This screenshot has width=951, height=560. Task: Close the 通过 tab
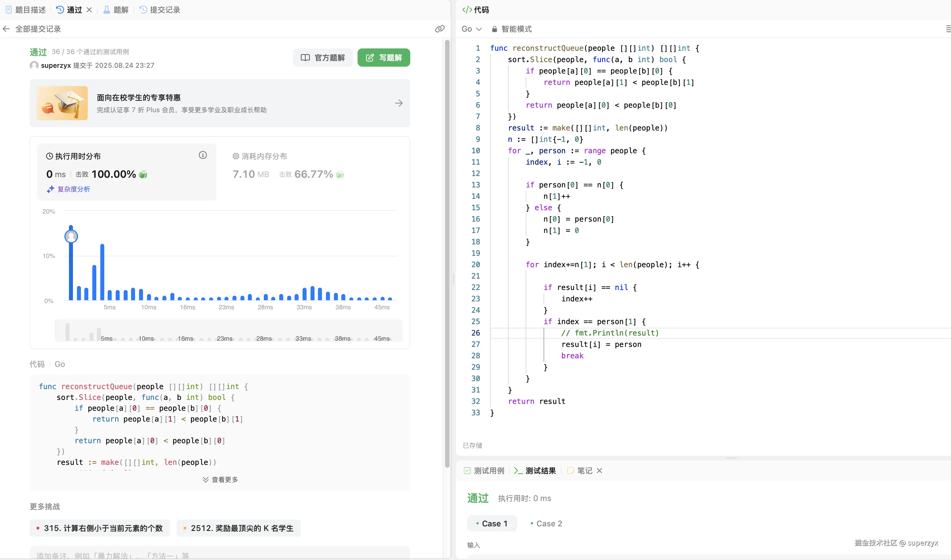pyautogui.click(x=89, y=10)
